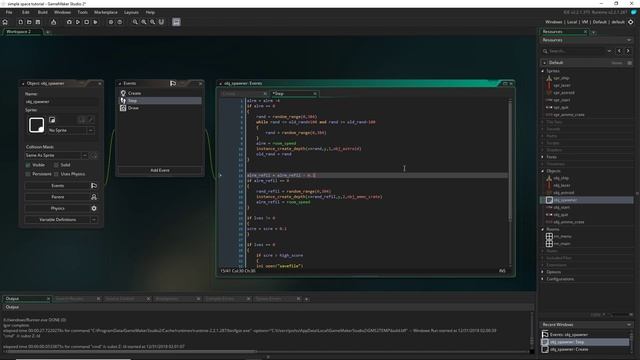Click the object Name input field

pyautogui.click(x=61, y=102)
